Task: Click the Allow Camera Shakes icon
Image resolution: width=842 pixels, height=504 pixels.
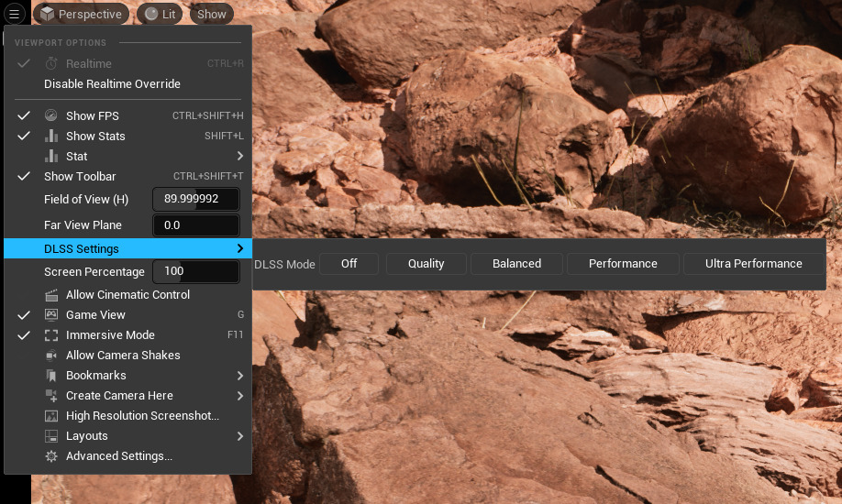Action: coord(51,355)
